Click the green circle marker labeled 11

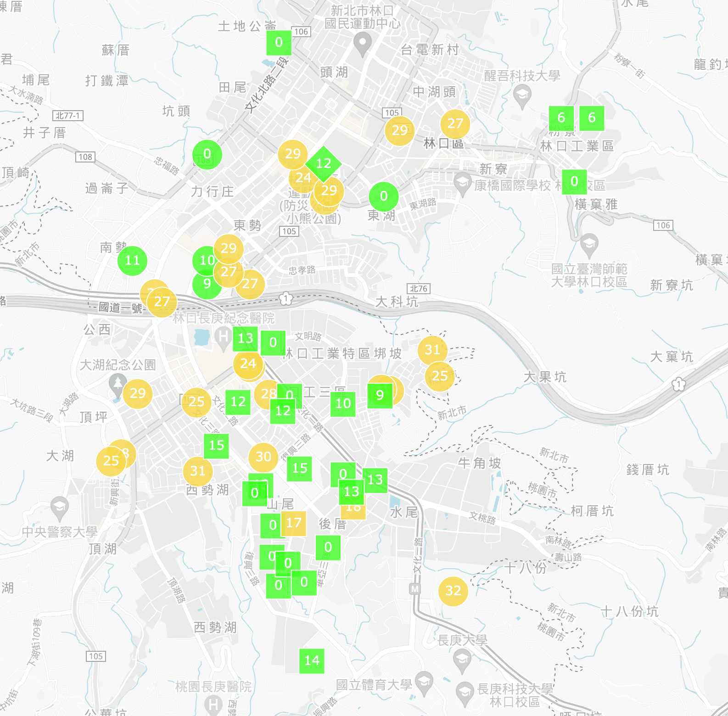pos(132,261)
